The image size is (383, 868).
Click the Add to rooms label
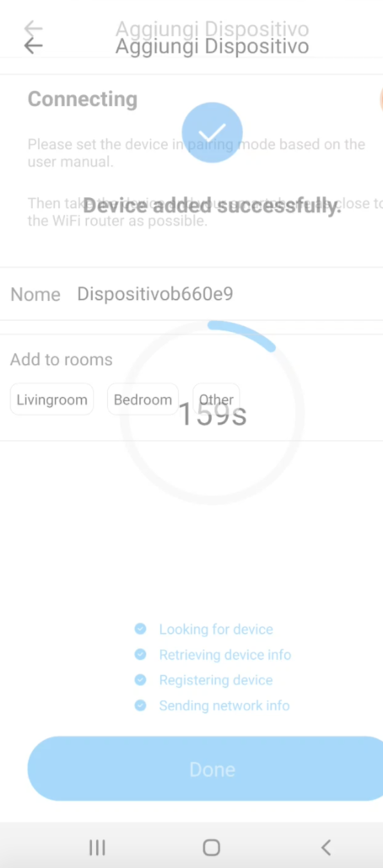[x=62, y=360]
